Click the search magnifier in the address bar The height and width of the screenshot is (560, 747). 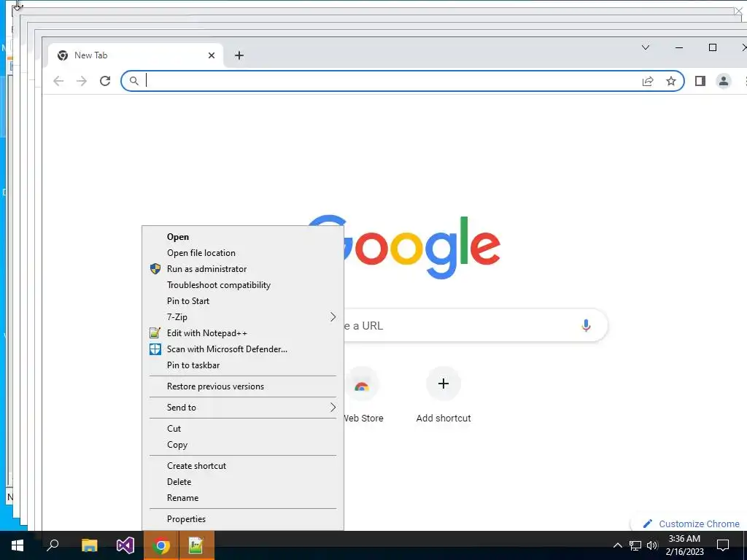[x=134, y=81]
